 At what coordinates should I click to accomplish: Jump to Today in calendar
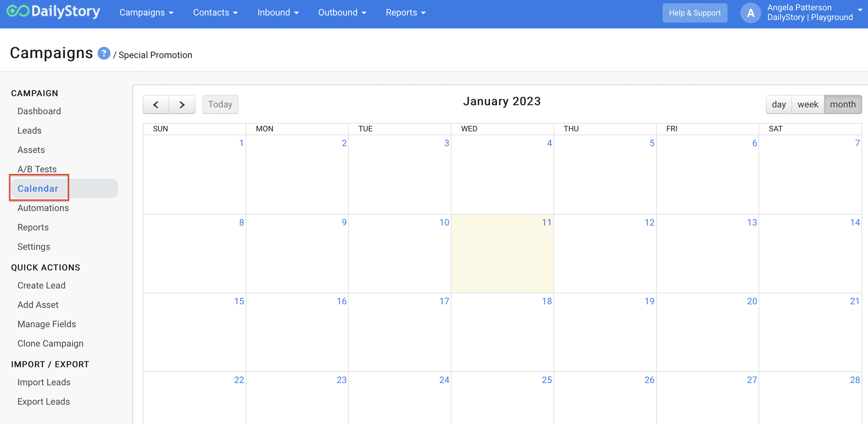(220, 105)
